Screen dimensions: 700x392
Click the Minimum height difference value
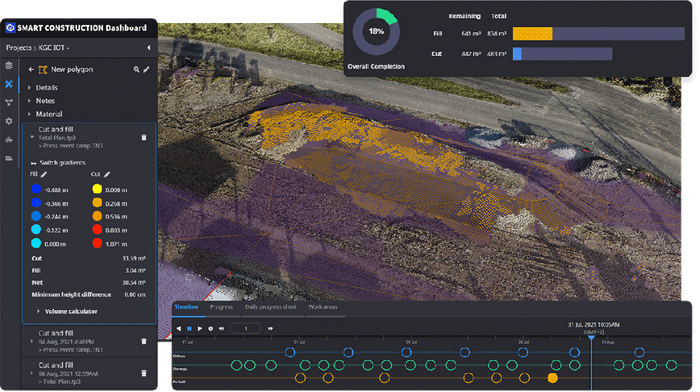[x=135, y=295]
